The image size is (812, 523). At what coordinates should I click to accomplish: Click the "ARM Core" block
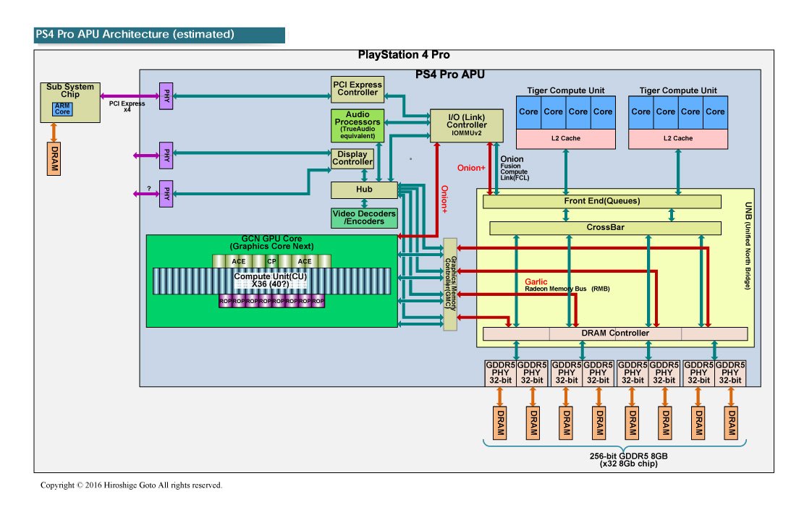[x=62, y=109]
